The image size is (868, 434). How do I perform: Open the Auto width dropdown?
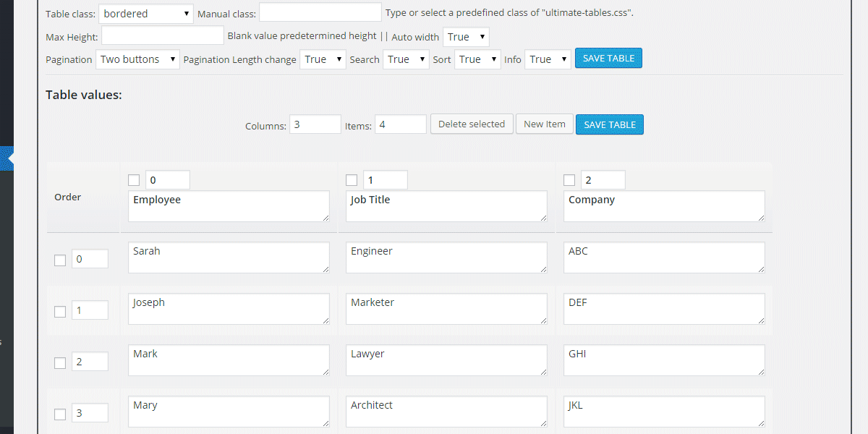coord(465,36)
